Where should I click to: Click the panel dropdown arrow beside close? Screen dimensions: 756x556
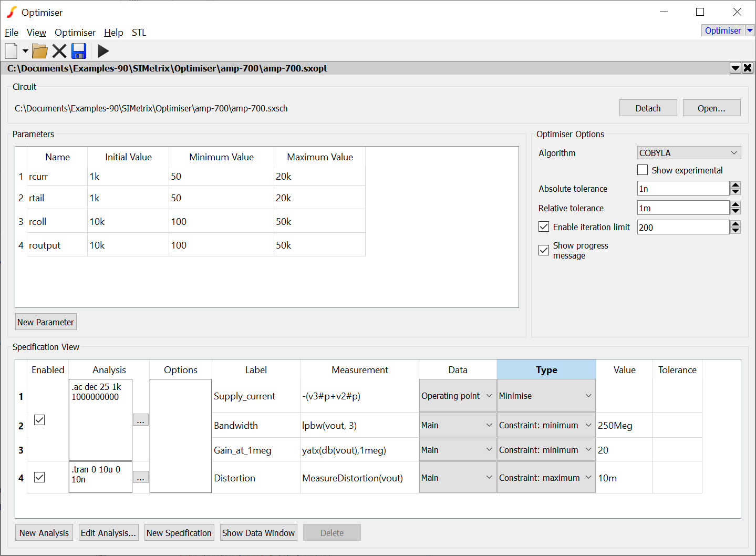coord(736,68)
